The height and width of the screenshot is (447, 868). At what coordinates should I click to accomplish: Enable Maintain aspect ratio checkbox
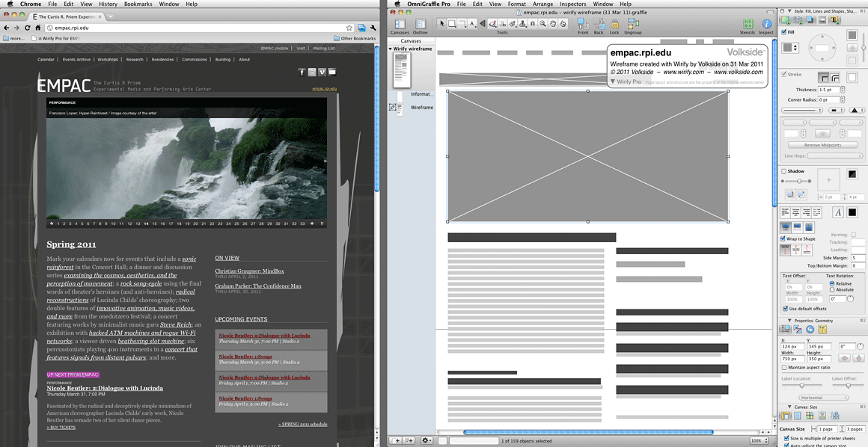[x=784, y=367]
